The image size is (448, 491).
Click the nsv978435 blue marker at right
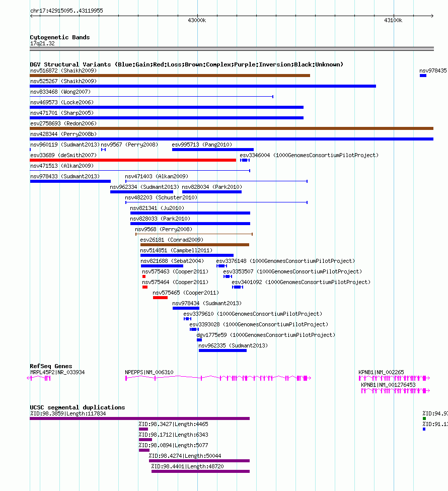[x=423, y=76]
